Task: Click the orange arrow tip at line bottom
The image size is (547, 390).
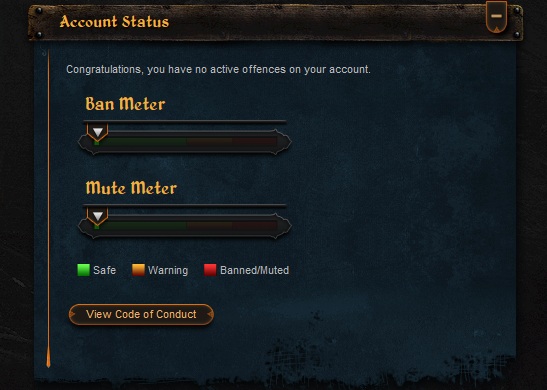Action: (x=48, y=358)
